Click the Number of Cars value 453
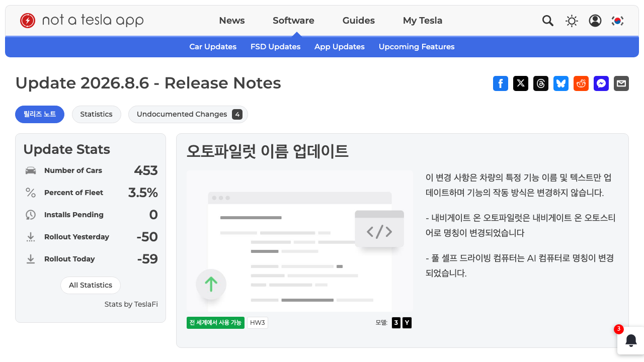The height and width of the screenshot is (362, 644). [x=146, y=170]
